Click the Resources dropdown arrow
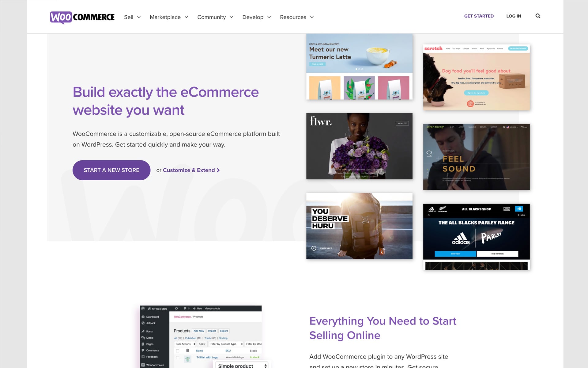Screen dimensions: 588x368 [312, 17]
